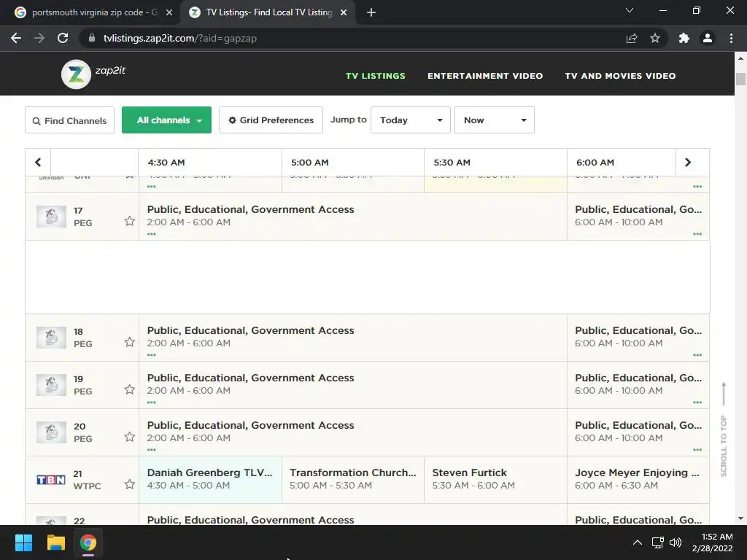Open File Explorer from taskbar

click(x=55, y=542)
